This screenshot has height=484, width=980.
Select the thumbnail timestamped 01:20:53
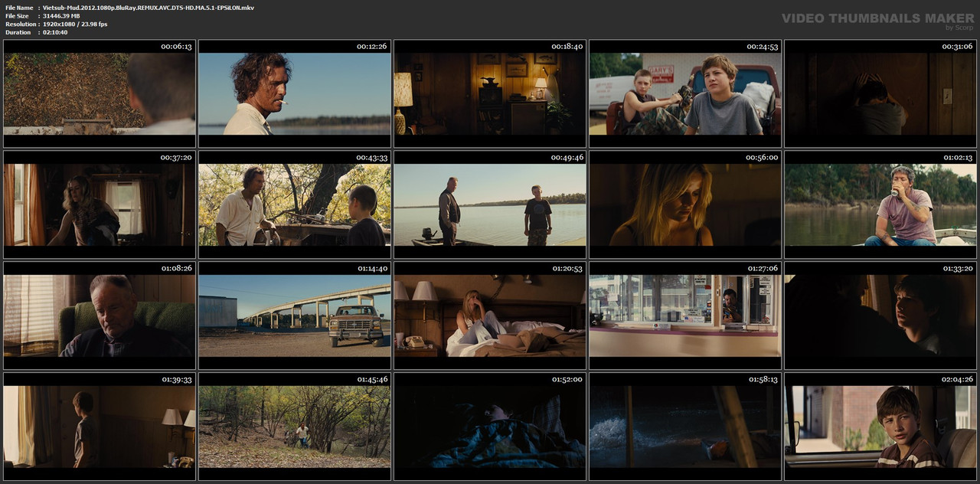[x=490, y=316]
